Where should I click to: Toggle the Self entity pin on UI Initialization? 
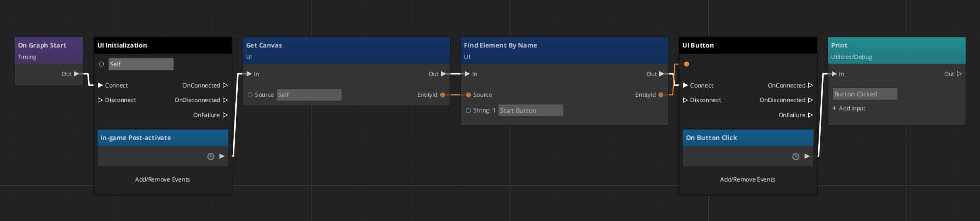[x=101, y=64]
